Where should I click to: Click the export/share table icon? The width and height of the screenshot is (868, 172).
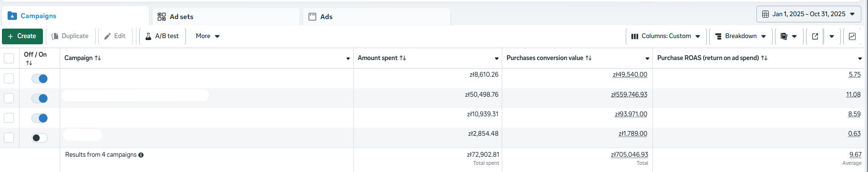pyautogui.click(x=815, y=36)
